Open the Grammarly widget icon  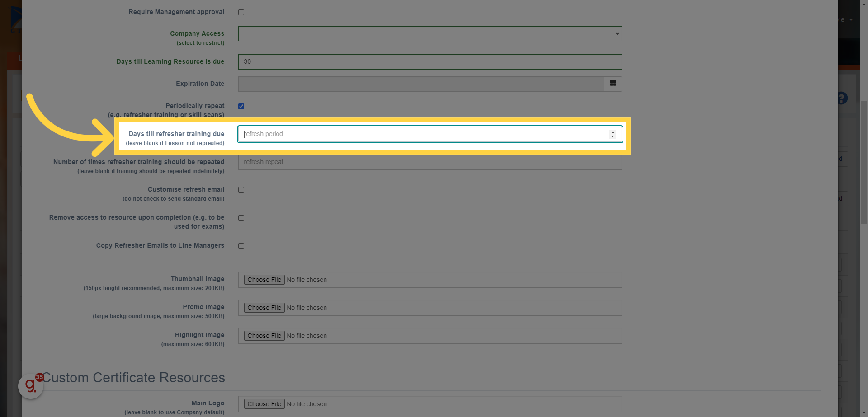click(31, 386)
